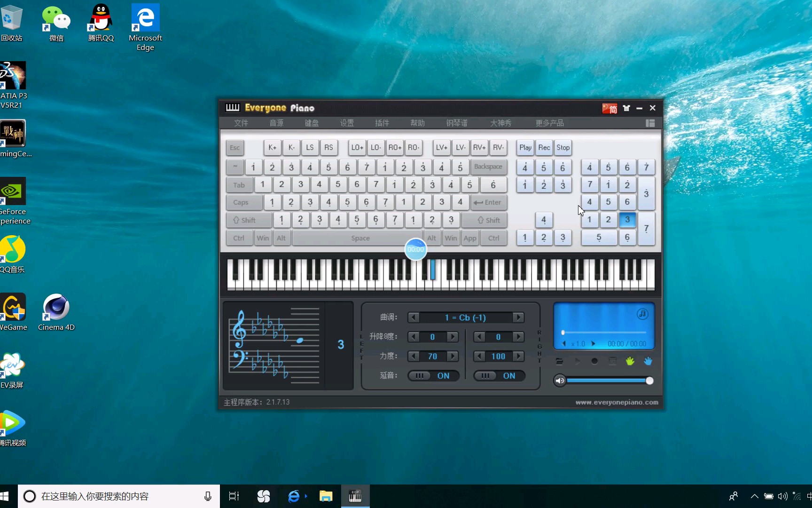Click the highlighted blue 3 numpad key
The height and width of the screenshot is (508, 812).
click(x=627, y=220)
